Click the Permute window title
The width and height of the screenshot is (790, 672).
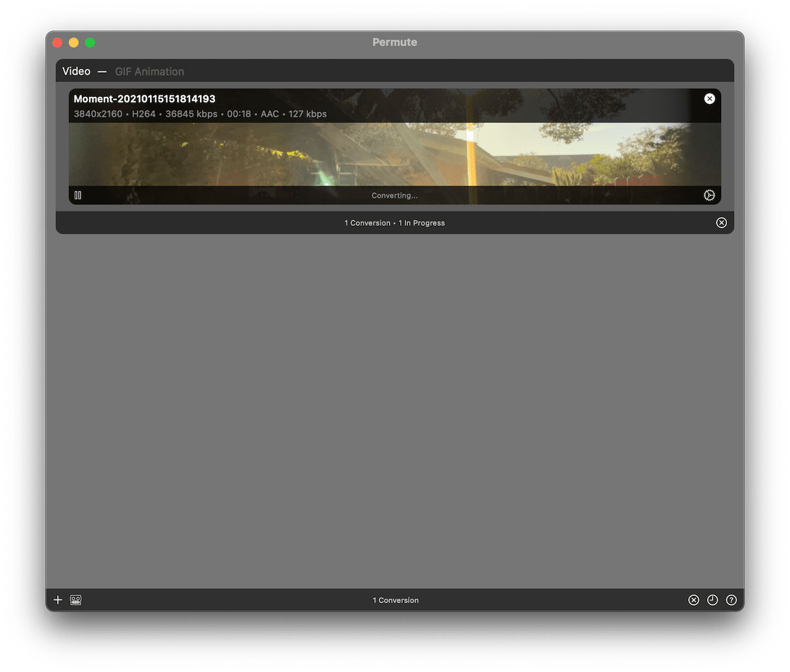(395, 42)
